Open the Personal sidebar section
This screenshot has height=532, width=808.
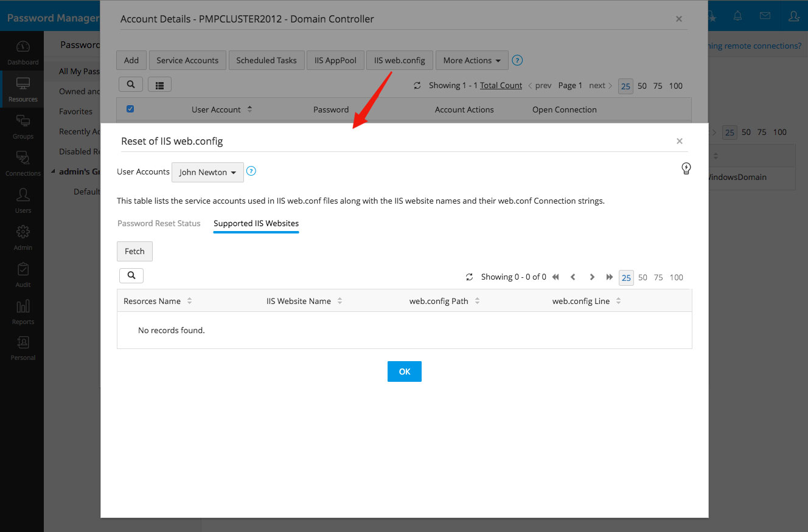click(x=23, y=349)
